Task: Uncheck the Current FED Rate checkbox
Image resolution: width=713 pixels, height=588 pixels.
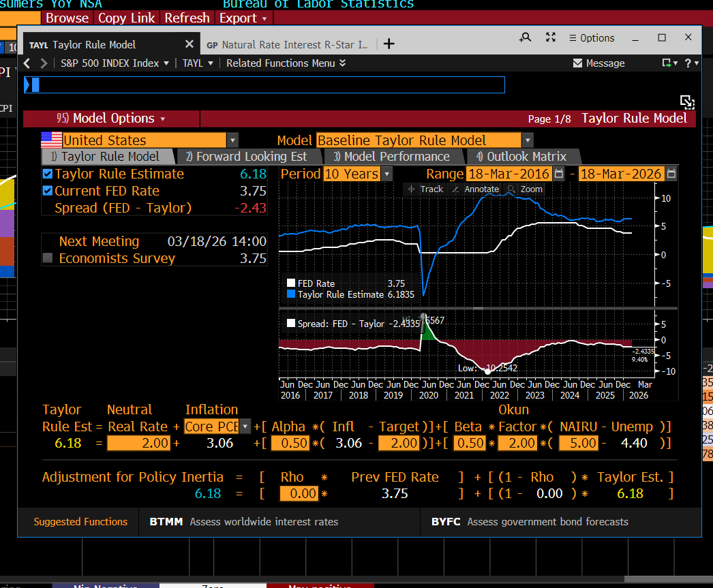Action: click(47, 190)
